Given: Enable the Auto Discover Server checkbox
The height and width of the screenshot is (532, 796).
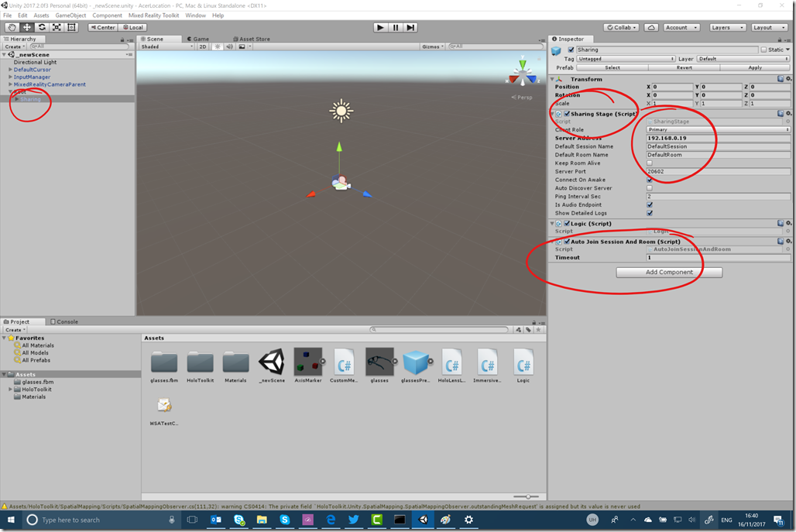Looking at the screenshot, I should (650, 188).
